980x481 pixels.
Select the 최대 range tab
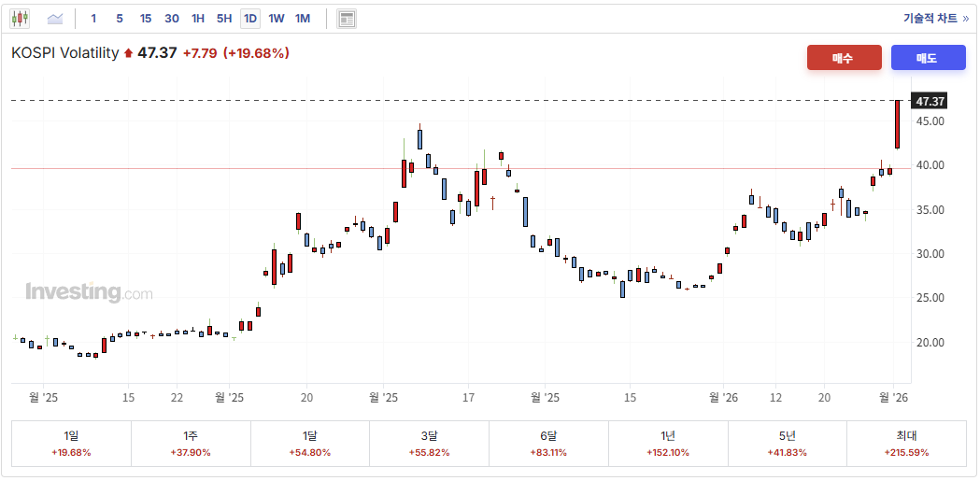(x=906, y=444)
